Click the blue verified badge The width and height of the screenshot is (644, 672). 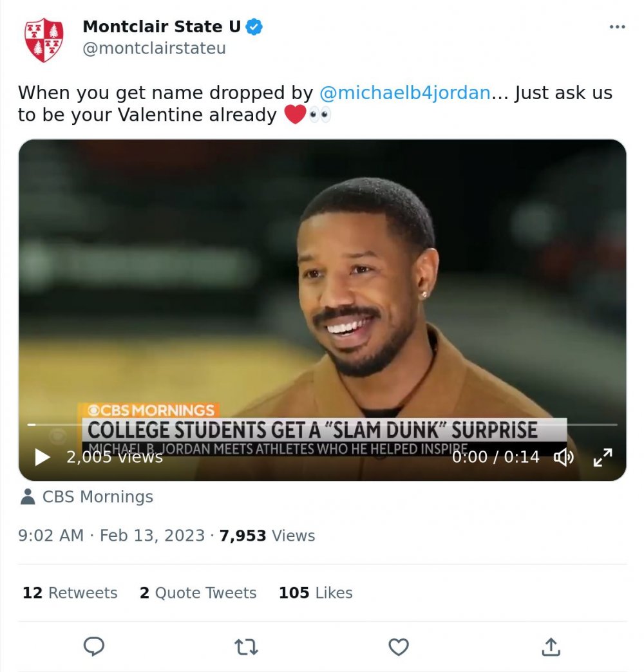pyautogui.click(x=253, y=26)
